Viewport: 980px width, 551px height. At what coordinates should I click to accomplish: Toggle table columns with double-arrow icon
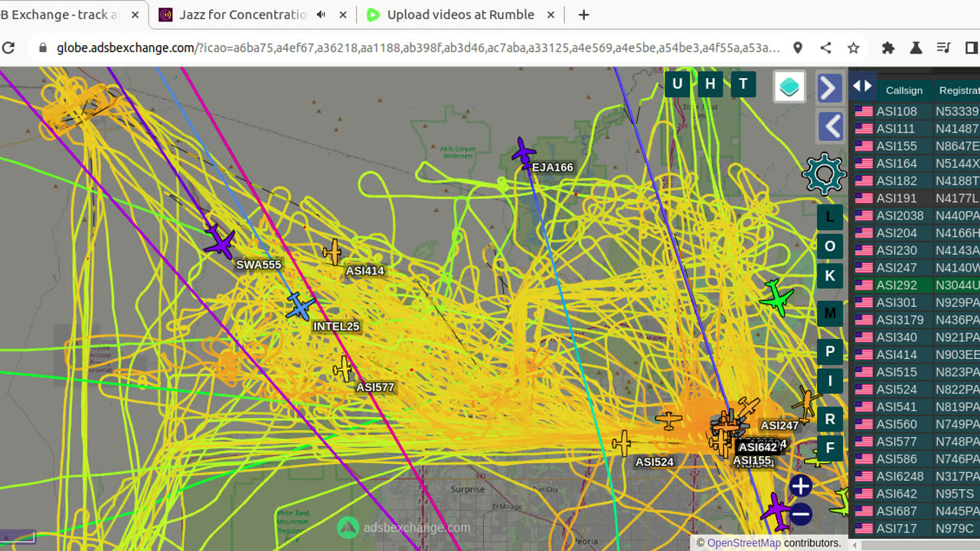[862, 86]
